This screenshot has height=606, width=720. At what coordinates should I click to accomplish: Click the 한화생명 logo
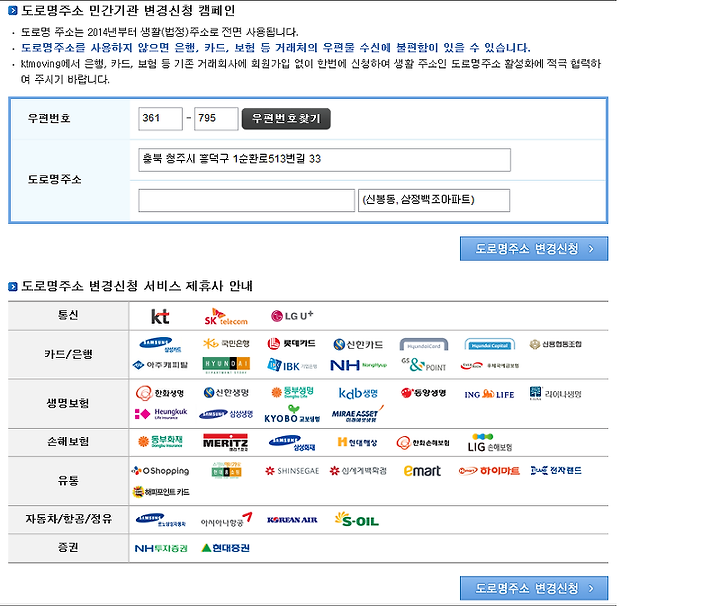click(x=160, y=393)
